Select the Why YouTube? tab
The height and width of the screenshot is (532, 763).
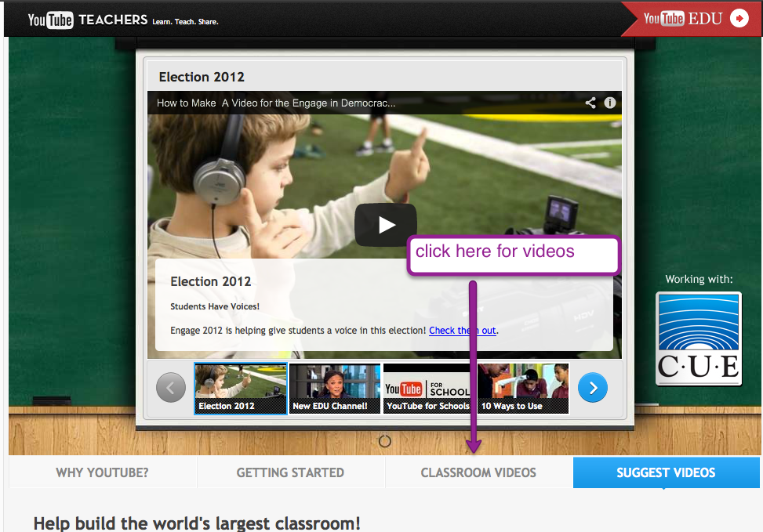tap(102, 472)
